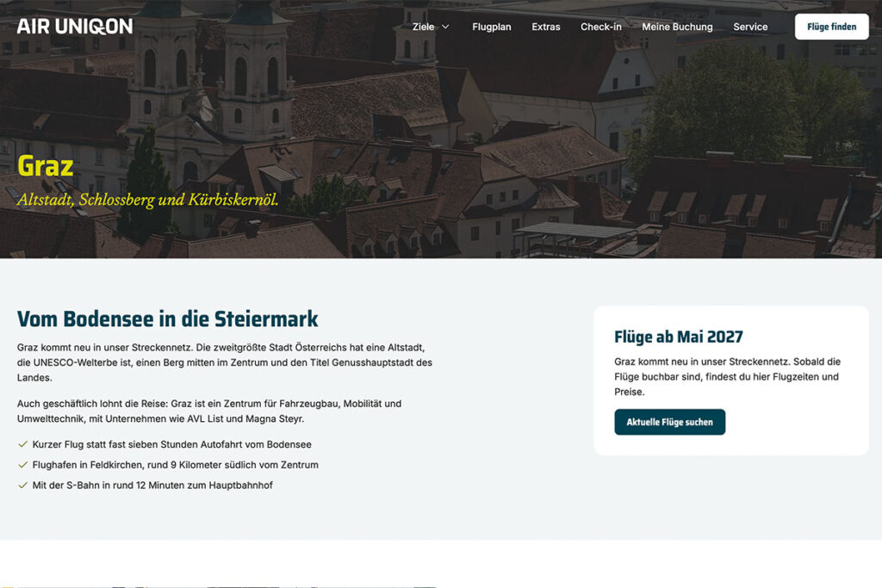Click the Flüge ab Mai 2027 heading
Screen dimensions: 882x588
point(679,337)
